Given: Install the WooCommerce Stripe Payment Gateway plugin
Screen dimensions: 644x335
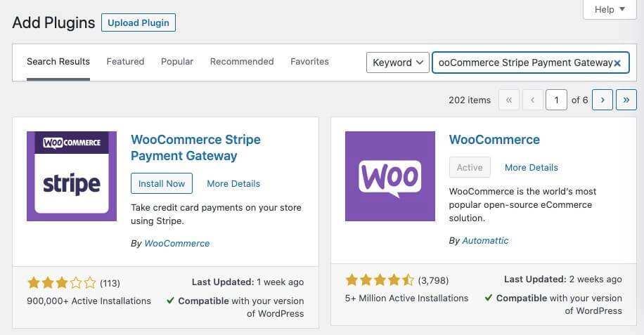Looking at the screenshot, I should coord(162,183).
